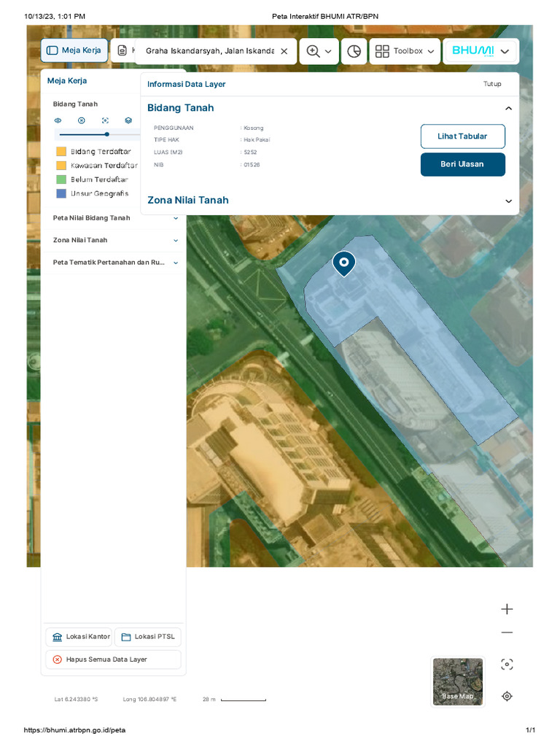This screenshot has width=560, height=747.
Task: Expand Peta Nilai Bidang Tanah layer group
Action: pos(176,218)
